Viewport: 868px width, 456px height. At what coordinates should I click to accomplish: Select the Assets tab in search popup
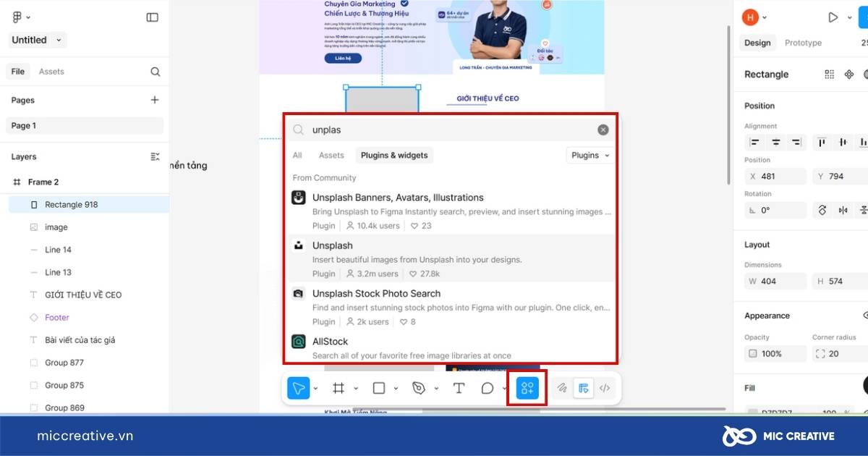(331, 155)
